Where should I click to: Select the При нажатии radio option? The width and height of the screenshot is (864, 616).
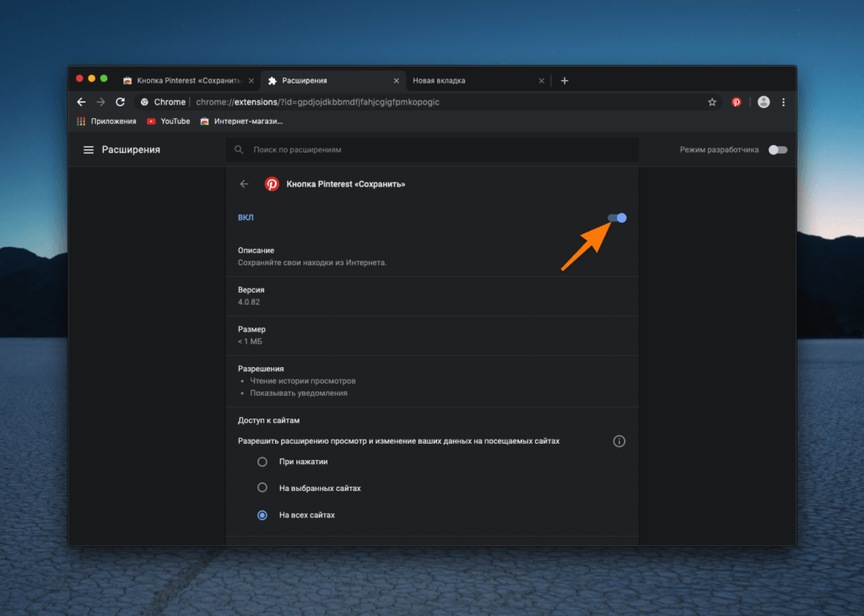click(x=262, y=462)
